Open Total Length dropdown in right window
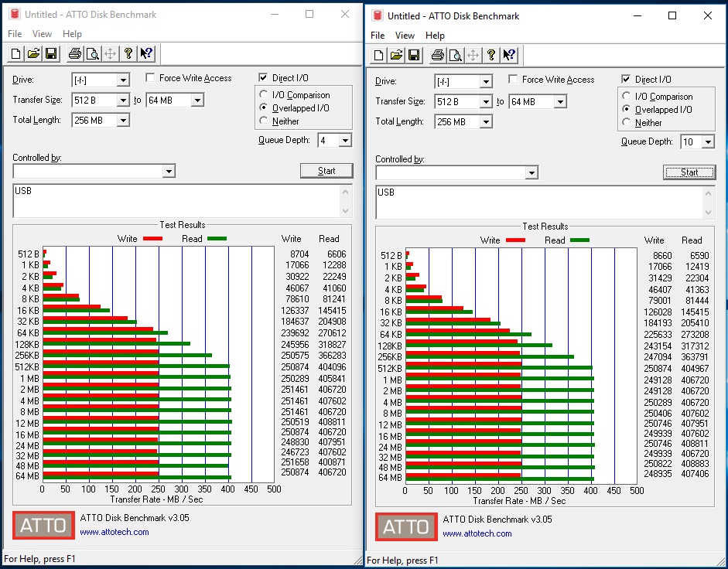The image size is (728, 569). 486,121
